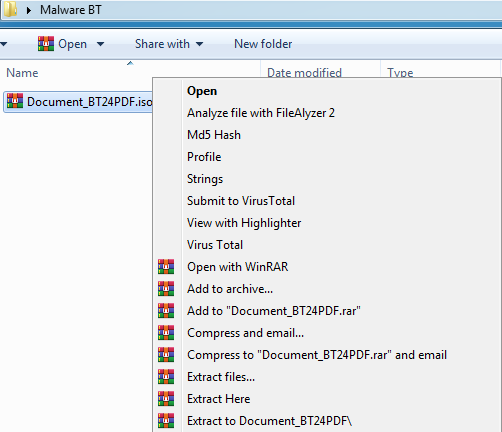Click the WinRAR icon beside Extract Here
This screenshot has height=432, width=502.
(166, 399)
